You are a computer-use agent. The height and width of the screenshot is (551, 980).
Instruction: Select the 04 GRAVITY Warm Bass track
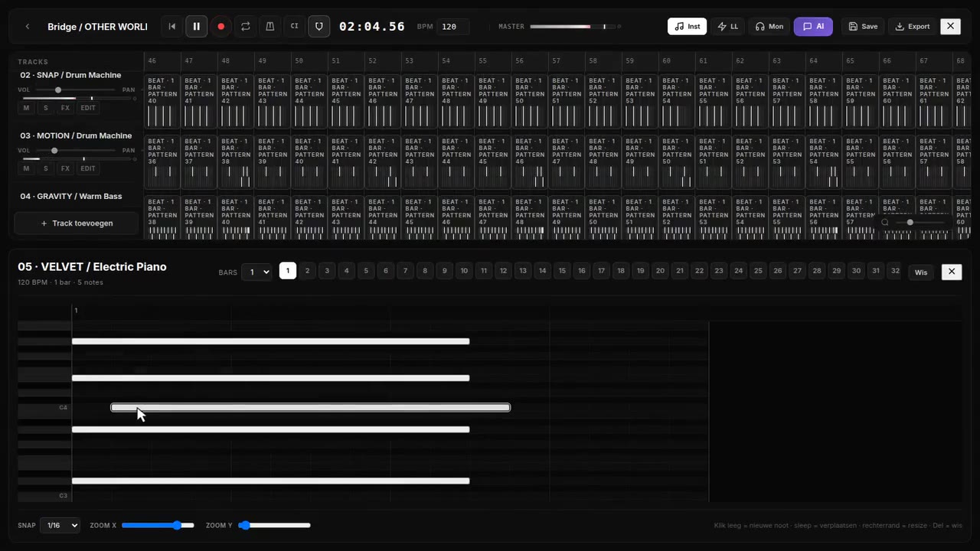click(71, 197)
